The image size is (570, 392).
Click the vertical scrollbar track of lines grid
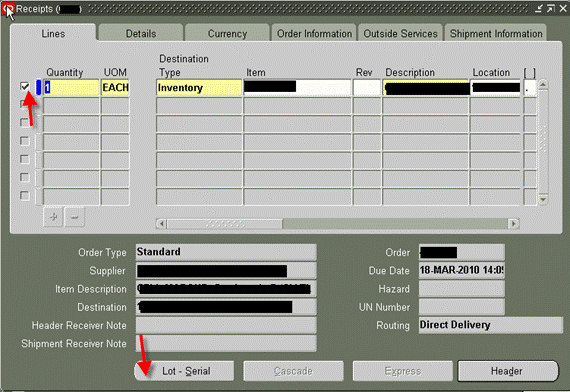[x=543, y=142]
